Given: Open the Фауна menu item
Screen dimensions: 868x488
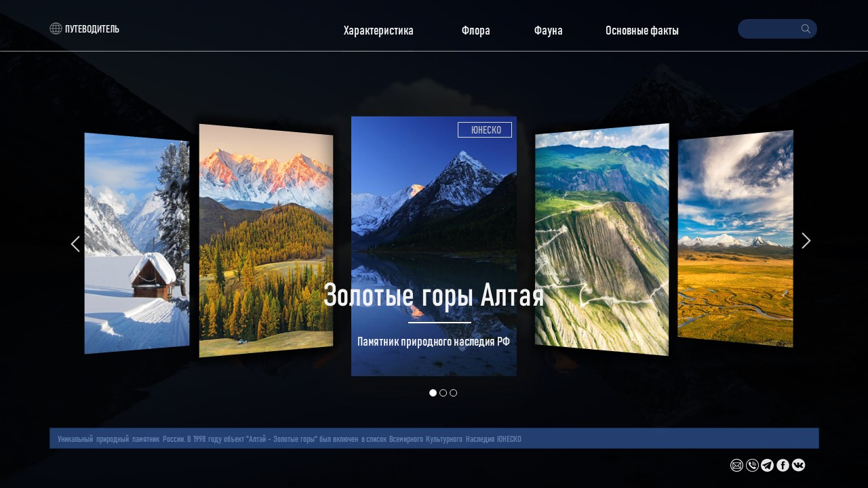Looking at the screenshot, I should (548, 30).
